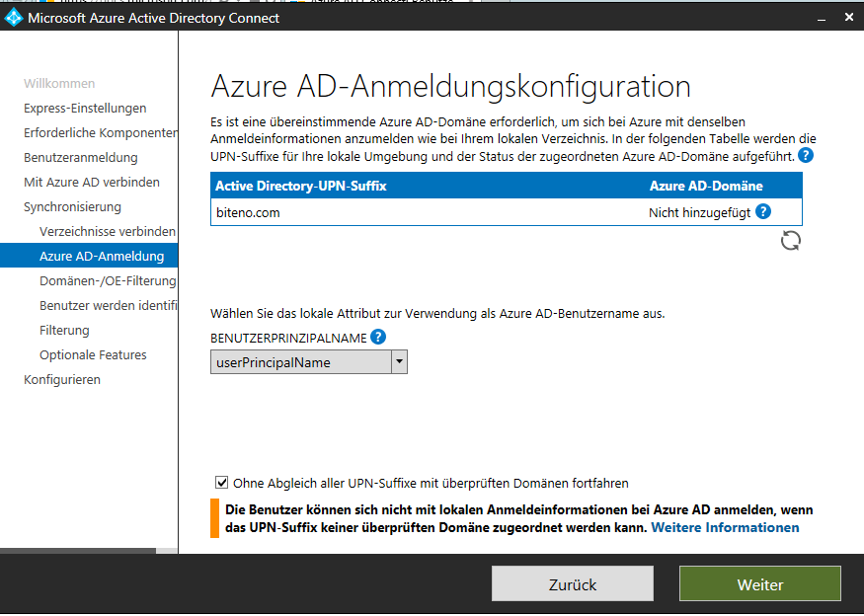Minimize the Azure AD Connect window

point(822,18)
